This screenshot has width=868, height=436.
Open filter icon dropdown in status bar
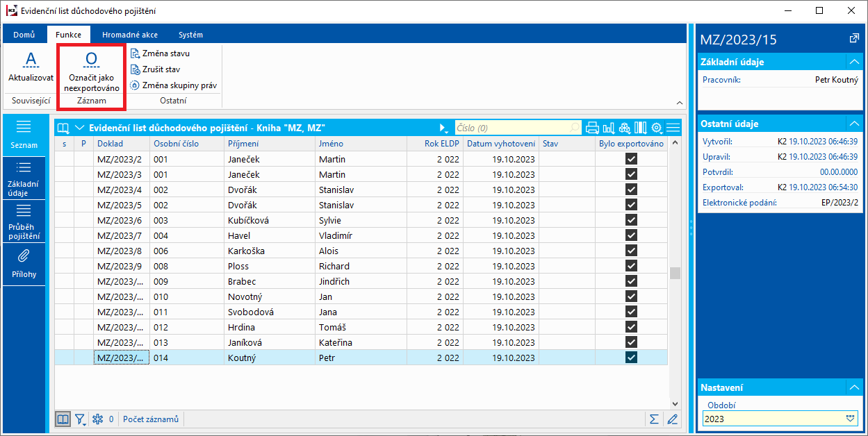81,419
